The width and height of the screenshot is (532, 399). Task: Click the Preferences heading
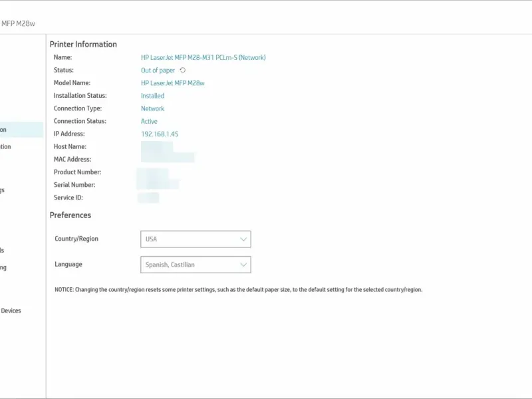pyautogui.click(x=70, y=215)
